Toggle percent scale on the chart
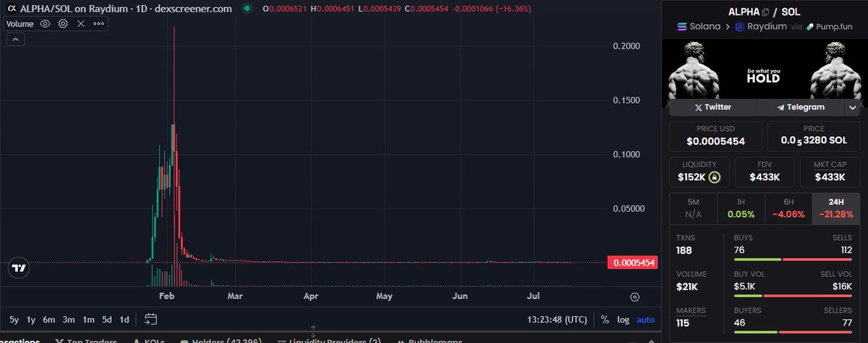Screen dimensions: 868x343 click(605, 319)
